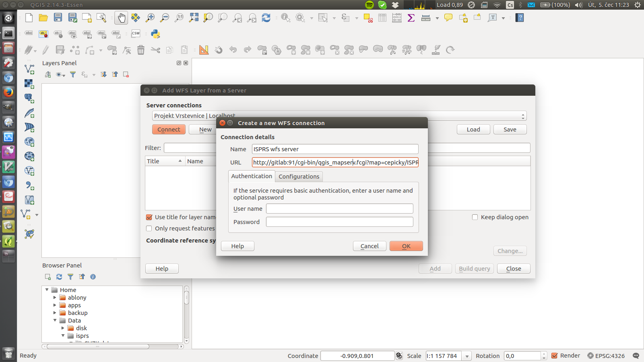Click the Refresh map icon
This screenshot has height=362, width=644.
point(266,17)
